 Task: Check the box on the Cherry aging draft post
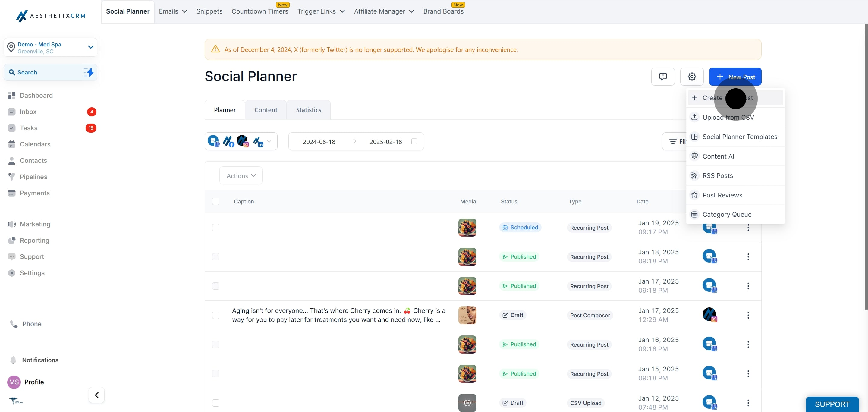point(216,315)
